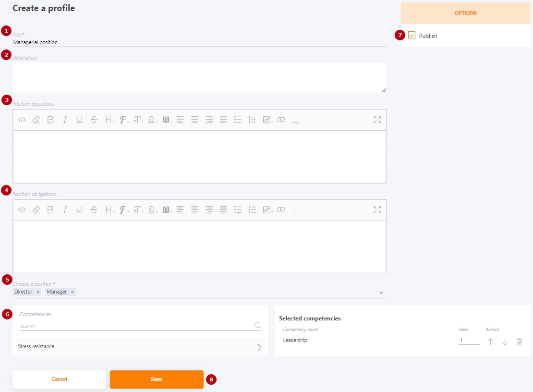
Task: Click the Cancel button
Action: click(59, 379)
